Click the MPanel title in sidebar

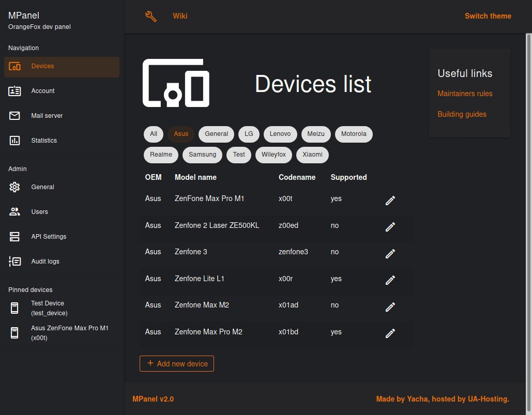click(x=24, y=16)
